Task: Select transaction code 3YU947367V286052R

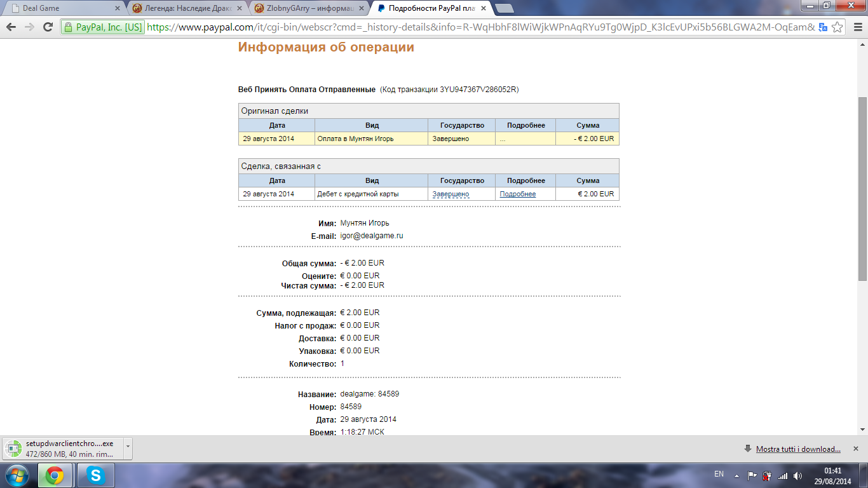Action: pos(478,90)
